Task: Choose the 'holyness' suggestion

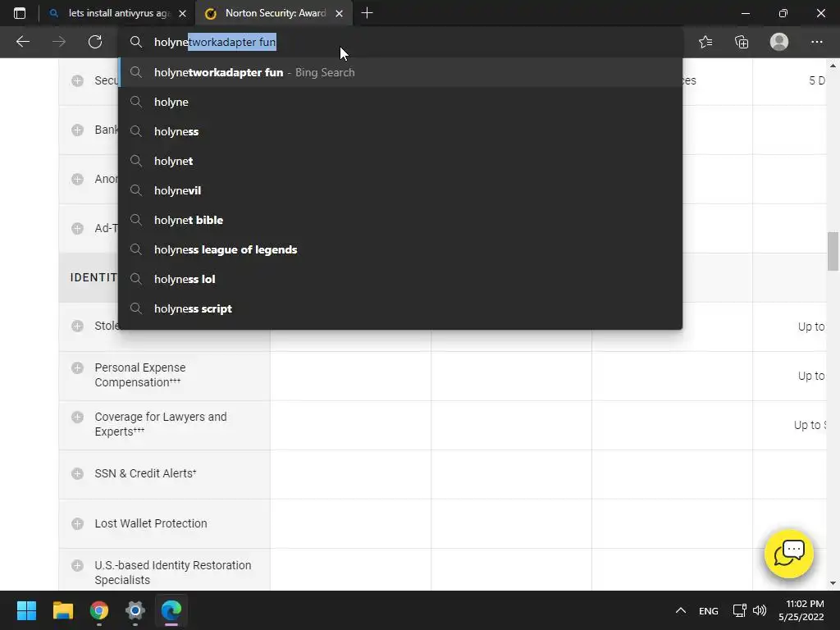Action: [x=400, y=131]
